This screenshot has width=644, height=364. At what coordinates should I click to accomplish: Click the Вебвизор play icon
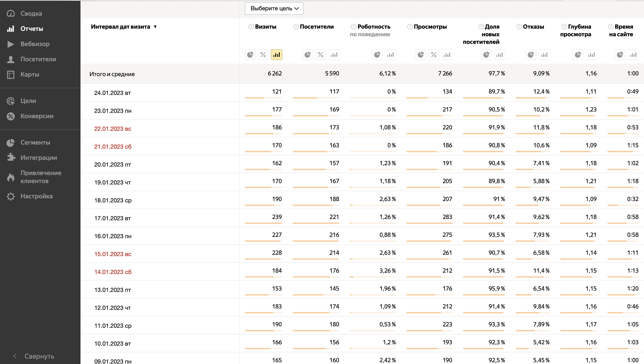(x=11, y=44)
